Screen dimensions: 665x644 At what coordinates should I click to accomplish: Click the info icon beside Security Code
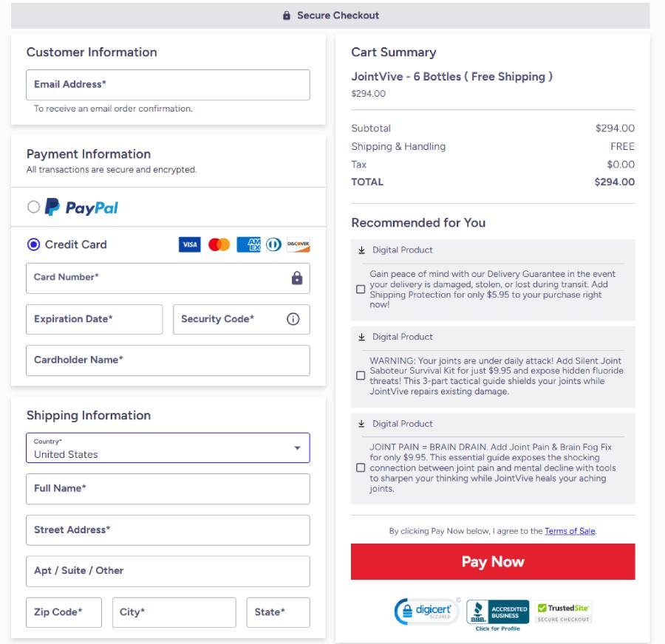(293, 319)
